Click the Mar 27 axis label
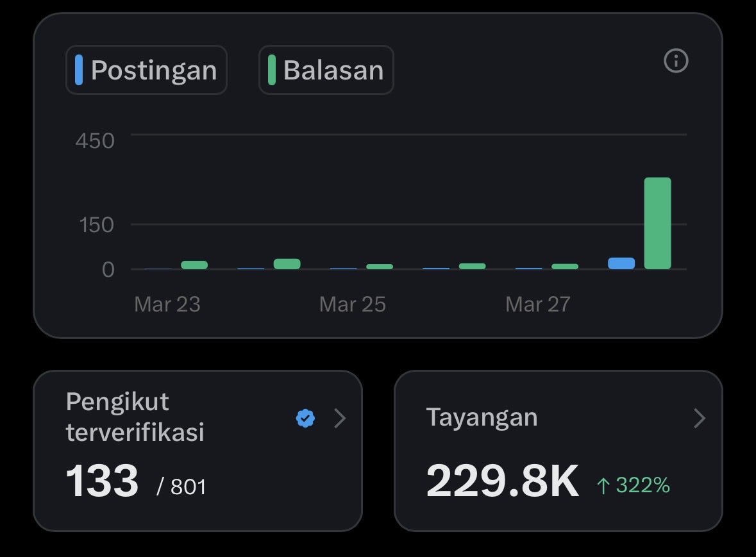 (537, 304)
